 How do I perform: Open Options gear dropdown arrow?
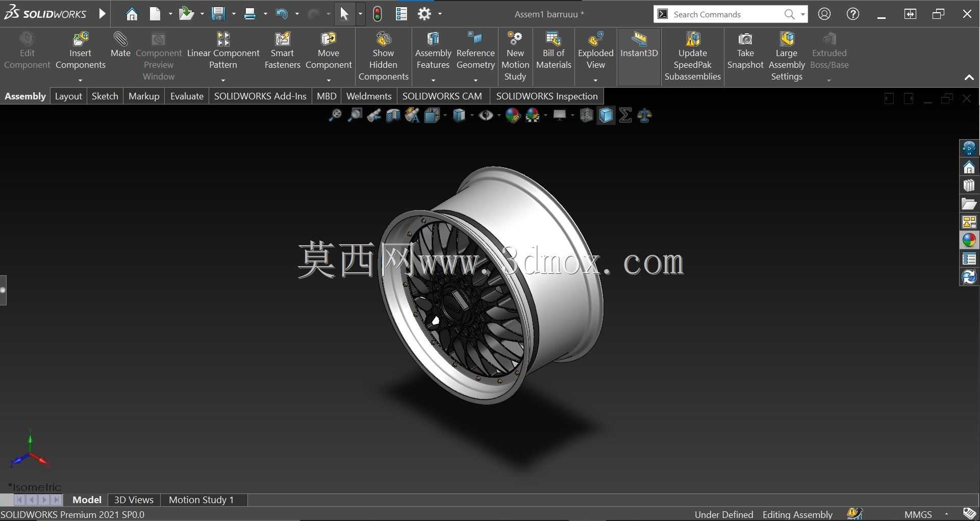coord(440,14)
